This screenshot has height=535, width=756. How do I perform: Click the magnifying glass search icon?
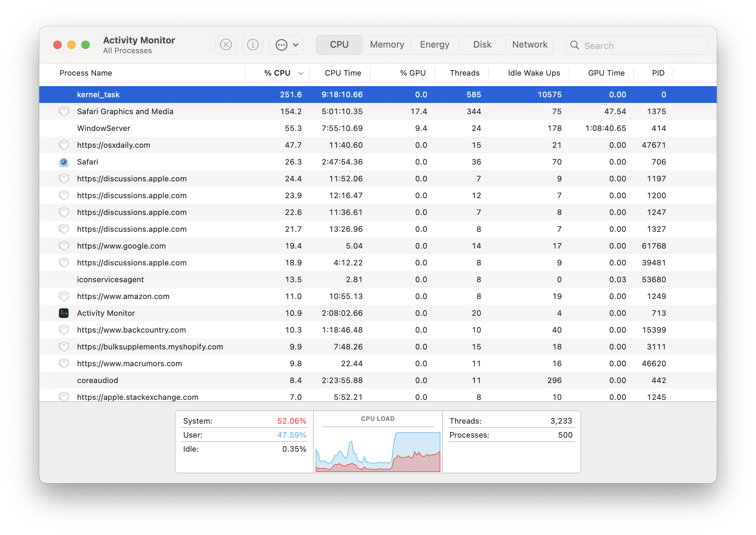(x=575, y=45)
